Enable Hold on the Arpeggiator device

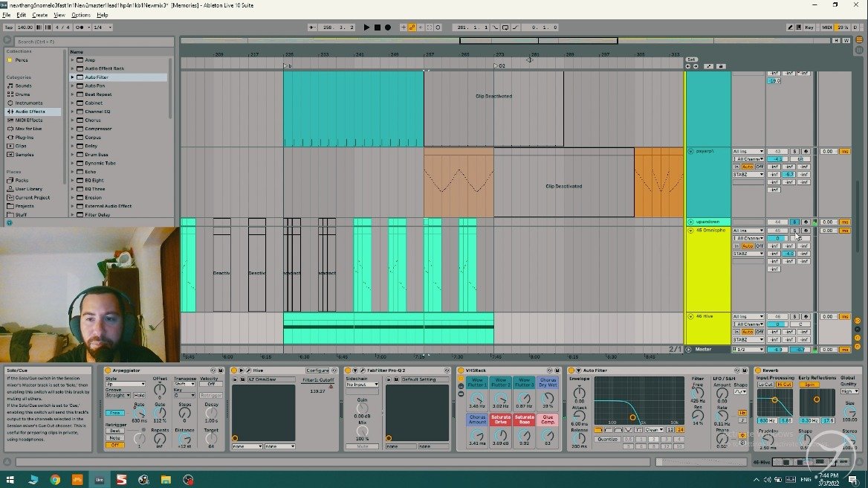pyautogui.click(x=140, y=396)
